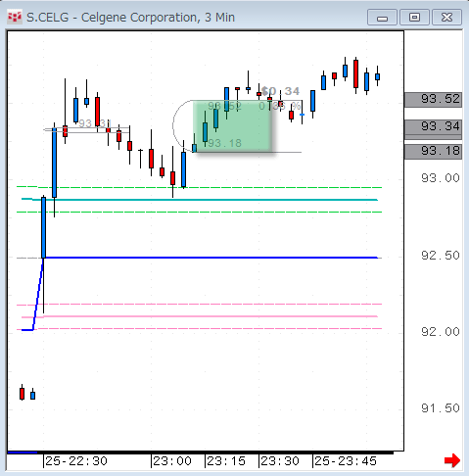Click the 23:30 time axis label
The width and height of the screenshot is (469, 476).
point(280,461)
